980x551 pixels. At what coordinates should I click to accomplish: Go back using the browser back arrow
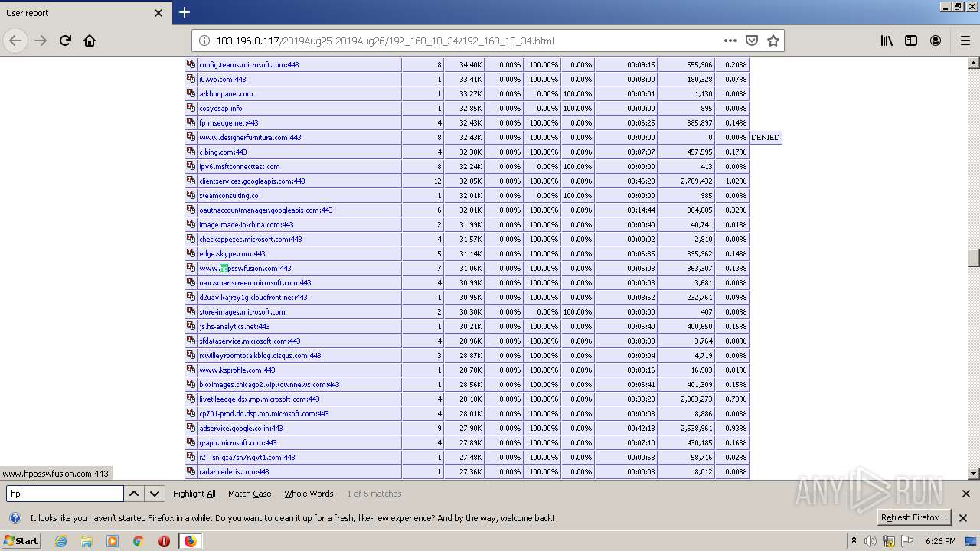pyautogui.click(x=15, y=41)
